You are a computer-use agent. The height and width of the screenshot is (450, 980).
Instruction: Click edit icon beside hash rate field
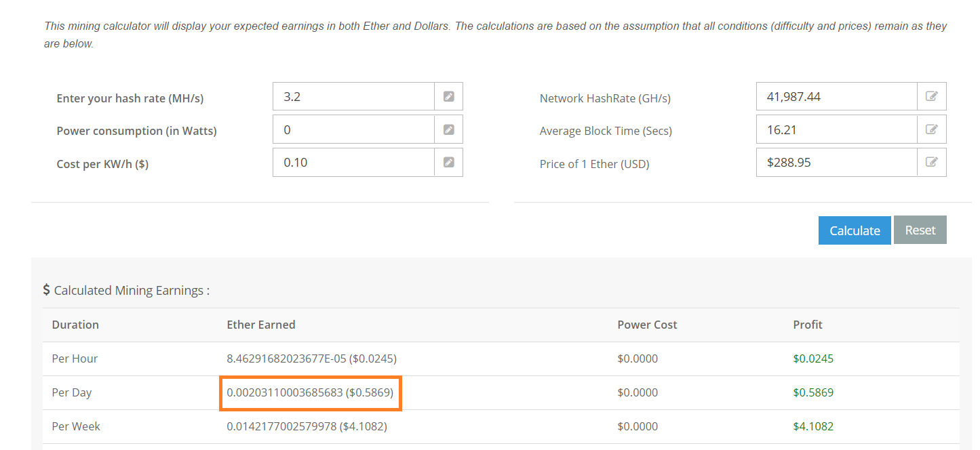coord(448,96)
